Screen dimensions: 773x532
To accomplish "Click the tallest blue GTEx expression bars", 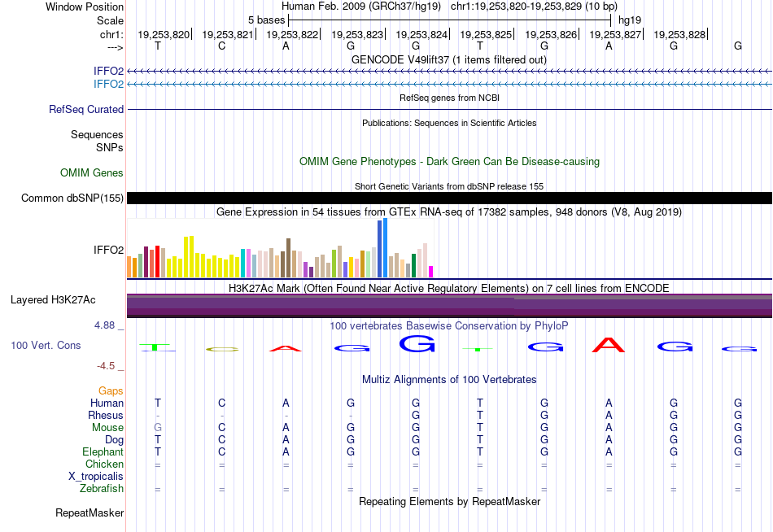I will tap(382, 248).
